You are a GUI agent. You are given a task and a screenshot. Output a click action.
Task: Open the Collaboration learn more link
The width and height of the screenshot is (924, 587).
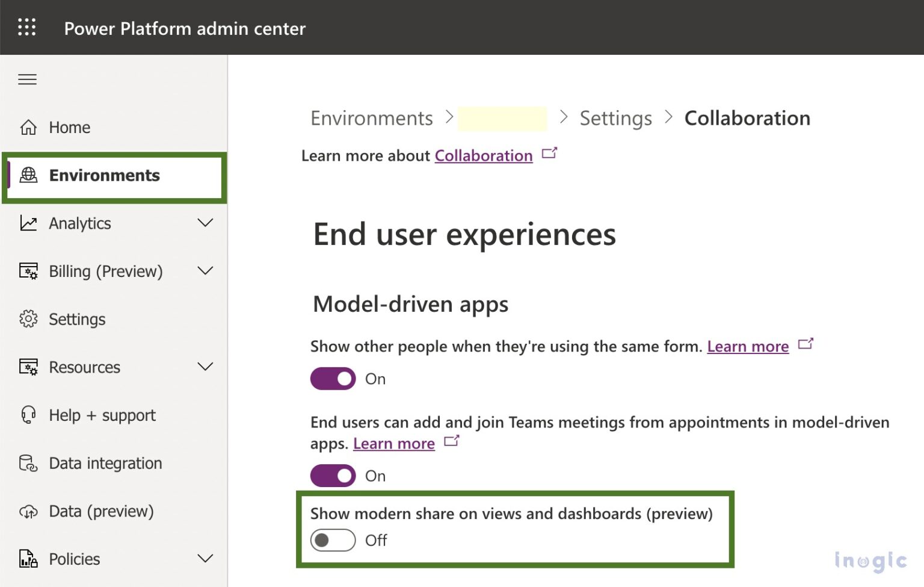[483, 155]
